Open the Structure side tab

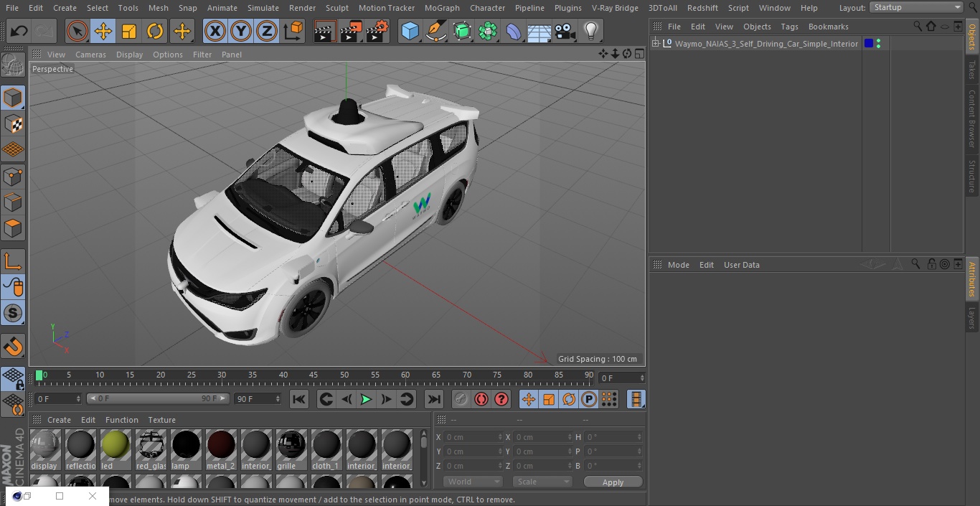click(972, 176)
